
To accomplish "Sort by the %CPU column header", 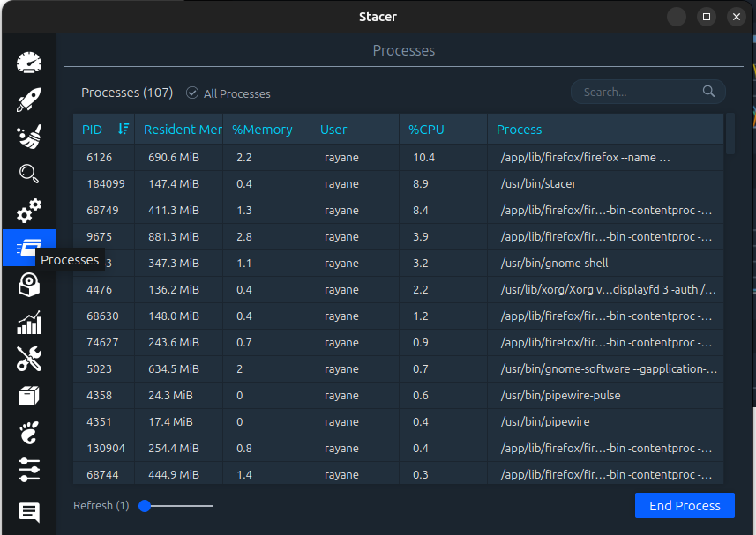I will click(x=443, y=130).
